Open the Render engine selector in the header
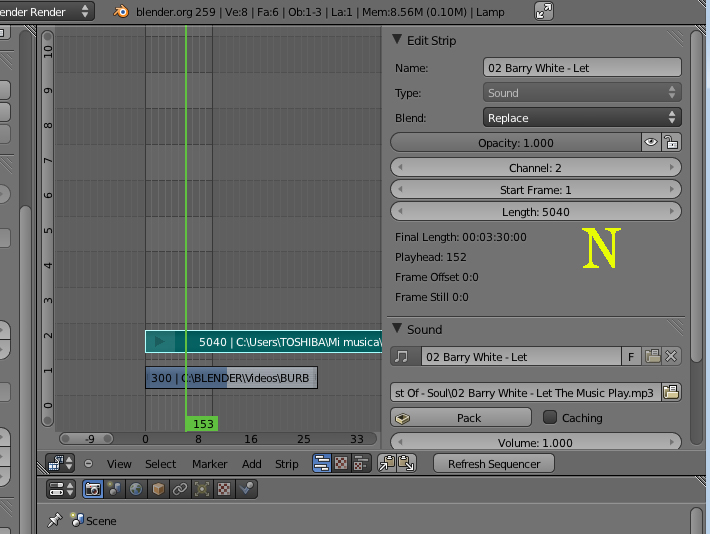Image resolution: width=710 pixels, height=534 pixels. tap(47, 11)
